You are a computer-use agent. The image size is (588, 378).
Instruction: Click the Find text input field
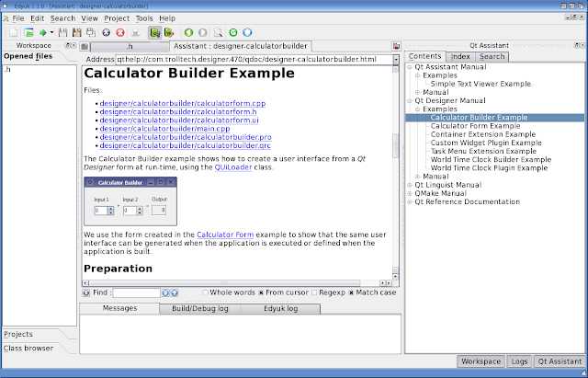(x=137, y=292)
